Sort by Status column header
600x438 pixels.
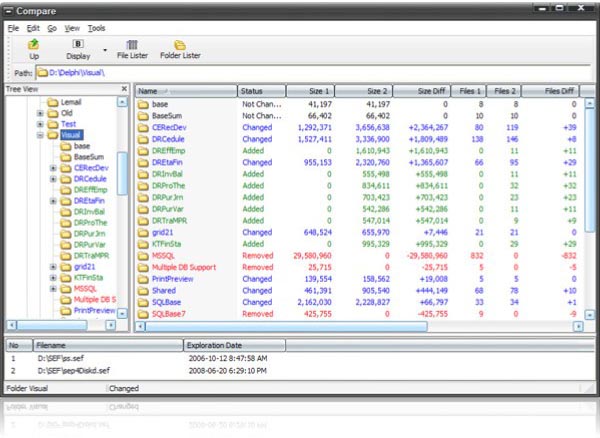click(260, 91)
